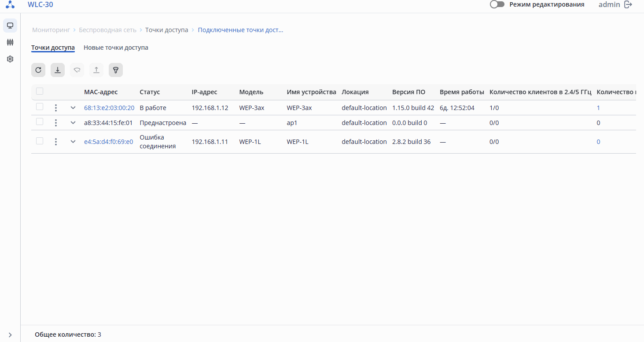The width and height of the screenshot is (644, 342).
Task: Expand the left sidebar with bottom arrow
Action: tap(10, 335)
